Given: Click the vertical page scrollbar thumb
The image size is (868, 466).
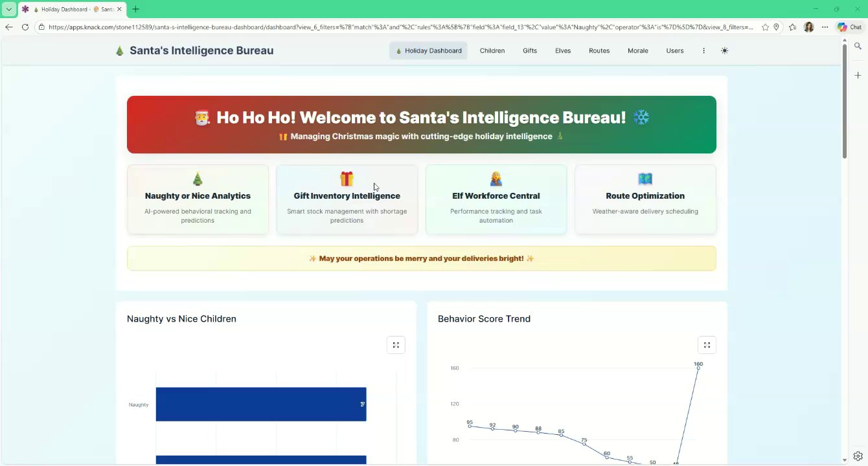Looking at the screenshot, I should point(844,100).
